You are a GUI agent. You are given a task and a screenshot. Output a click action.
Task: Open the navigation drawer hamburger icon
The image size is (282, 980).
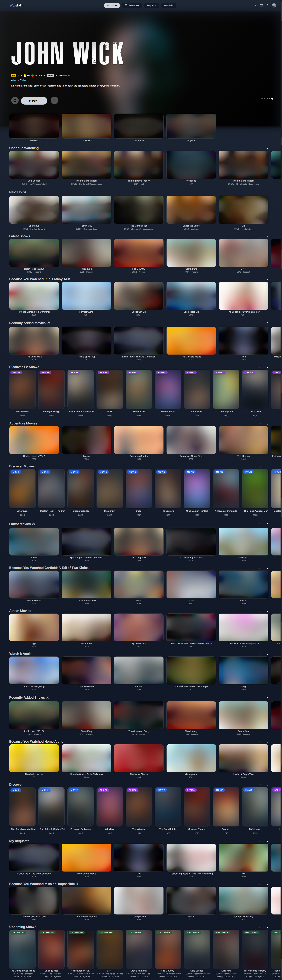pyautogui.click(x=5, y=5)
